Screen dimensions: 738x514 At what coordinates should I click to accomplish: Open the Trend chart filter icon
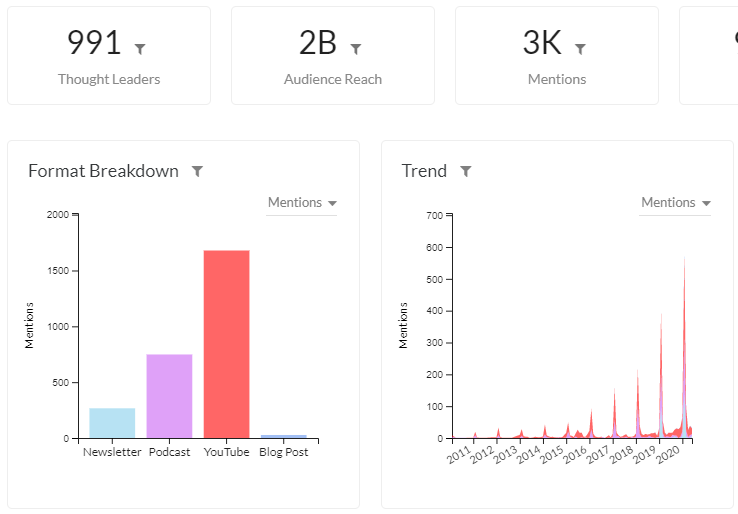465,171
